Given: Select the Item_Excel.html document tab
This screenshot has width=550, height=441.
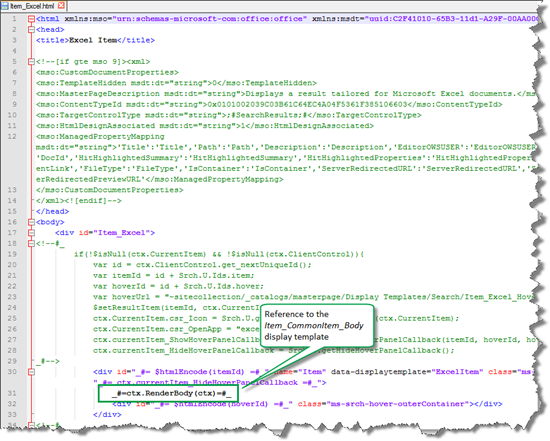Looking at the screenshot, I should tap(33, 6).
